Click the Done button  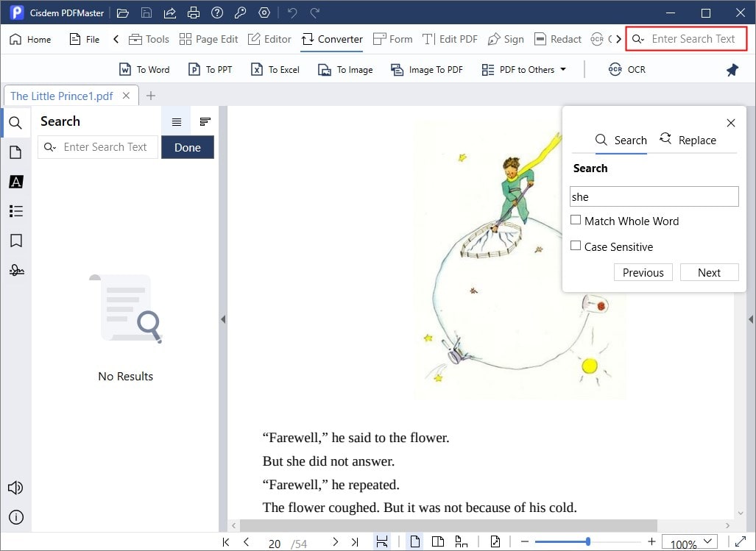click(188, 147)
